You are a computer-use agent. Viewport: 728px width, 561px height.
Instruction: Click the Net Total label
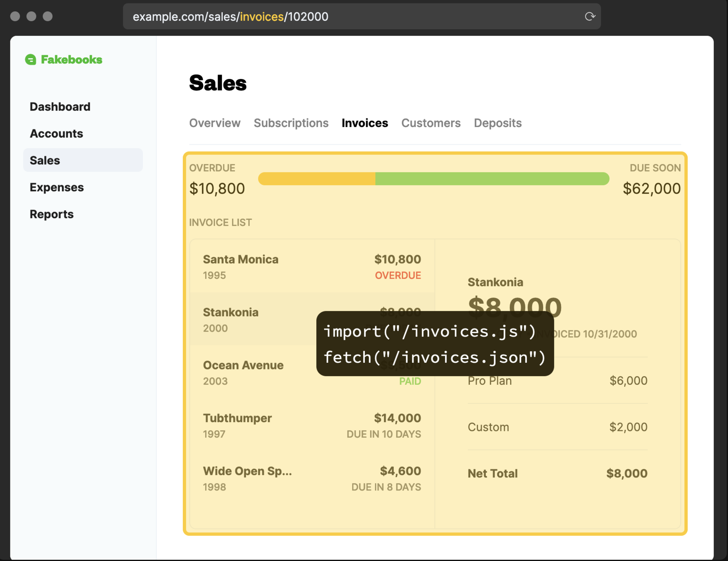(x=492, y=473)
